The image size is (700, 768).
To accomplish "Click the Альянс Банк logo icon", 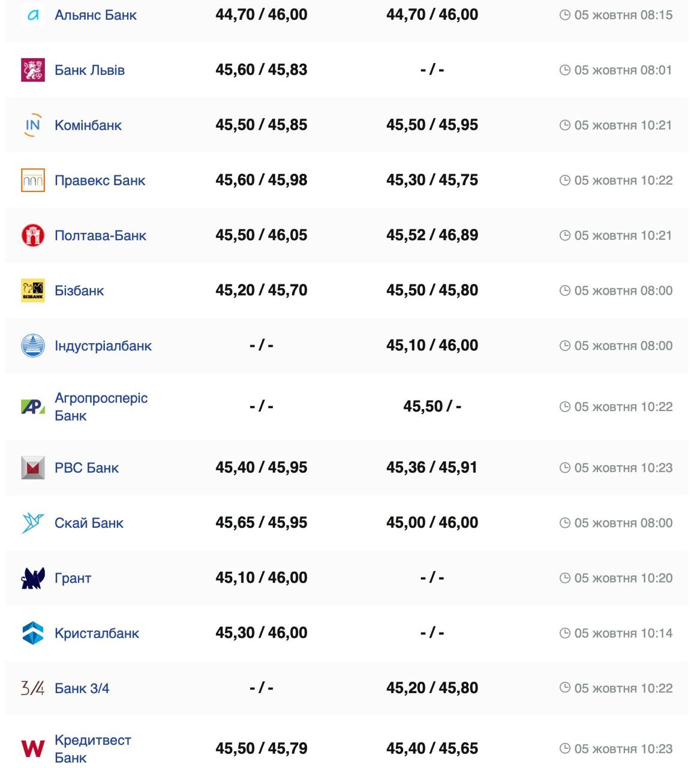I will (33, 15).
